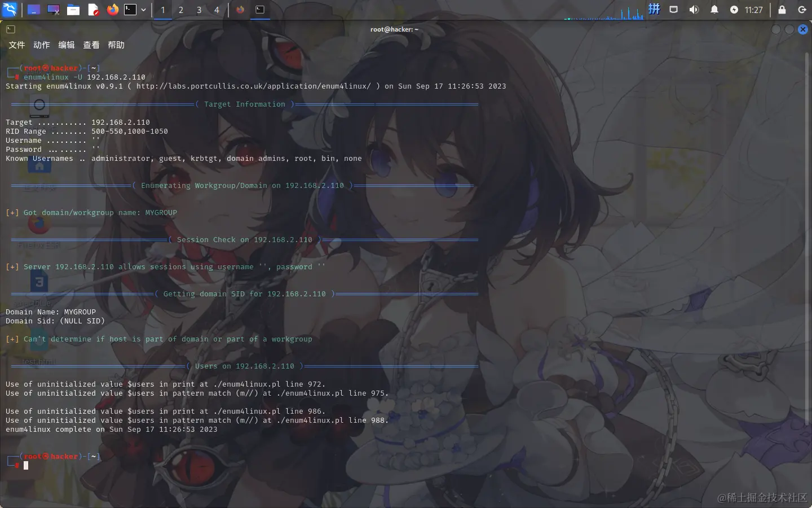Open the volume control icon
812x508 pixels.
click(x=694, y=10)
